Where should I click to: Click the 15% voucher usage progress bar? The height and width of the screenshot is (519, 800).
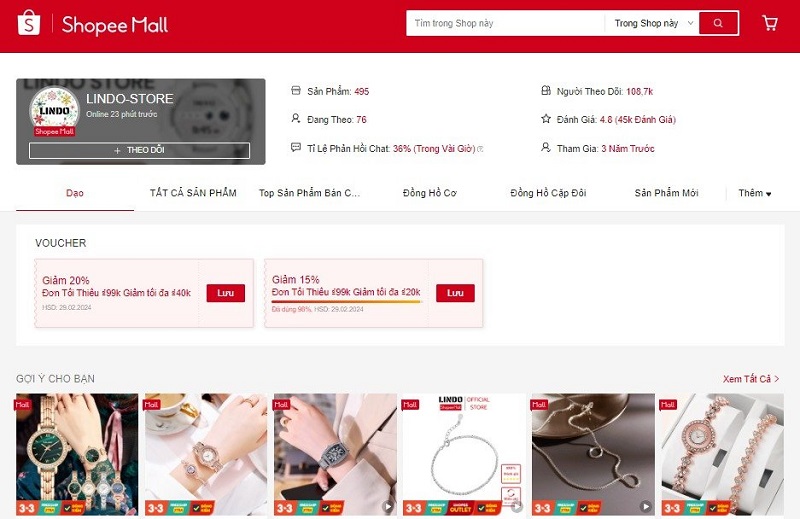pyautogui.click(x=347, y=302)
